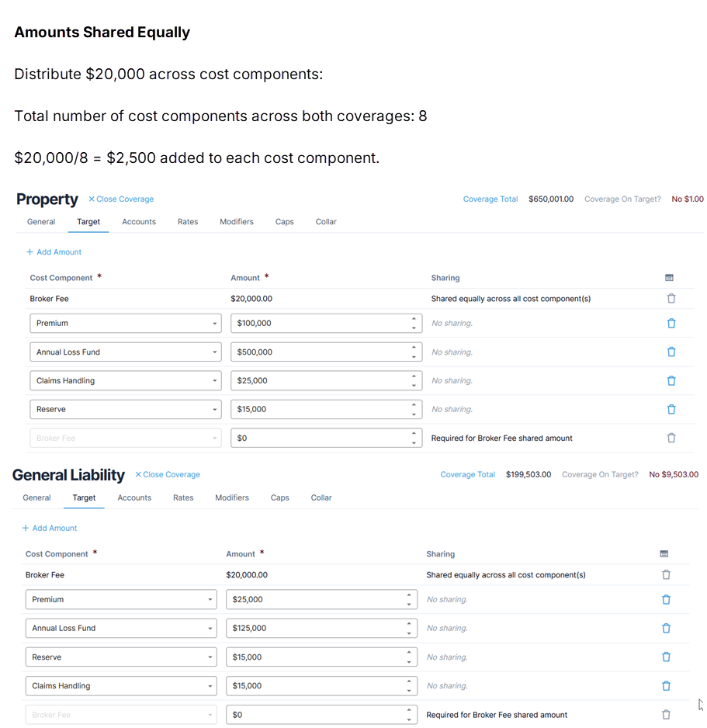Close Coverage for General Liability
This screenshot has height=728, width=707.
pos(168,475)
